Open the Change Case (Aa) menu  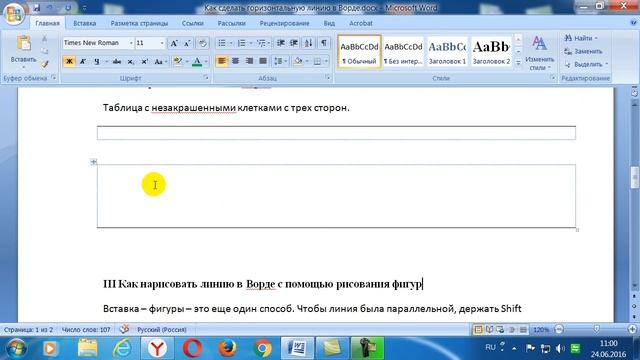coord(160,61)
